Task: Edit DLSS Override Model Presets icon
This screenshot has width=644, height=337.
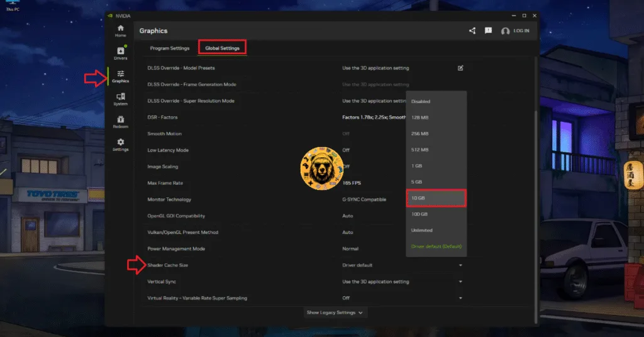Action: pyautogui.click(x=460, y=68)
